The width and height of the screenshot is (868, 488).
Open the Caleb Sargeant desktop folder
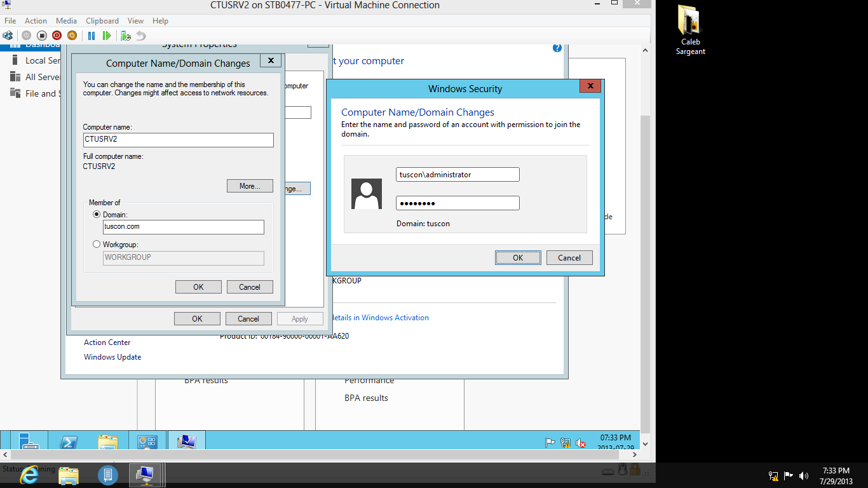point(690,29)
